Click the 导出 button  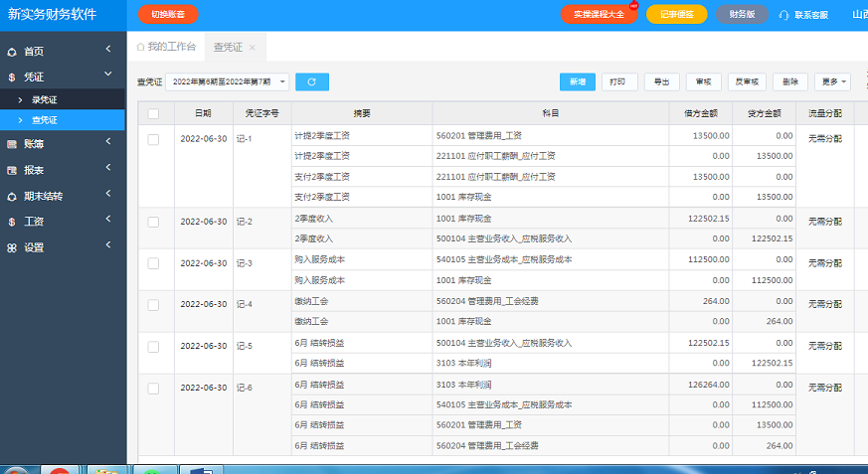pyautogui.click(x=661, y=81)
